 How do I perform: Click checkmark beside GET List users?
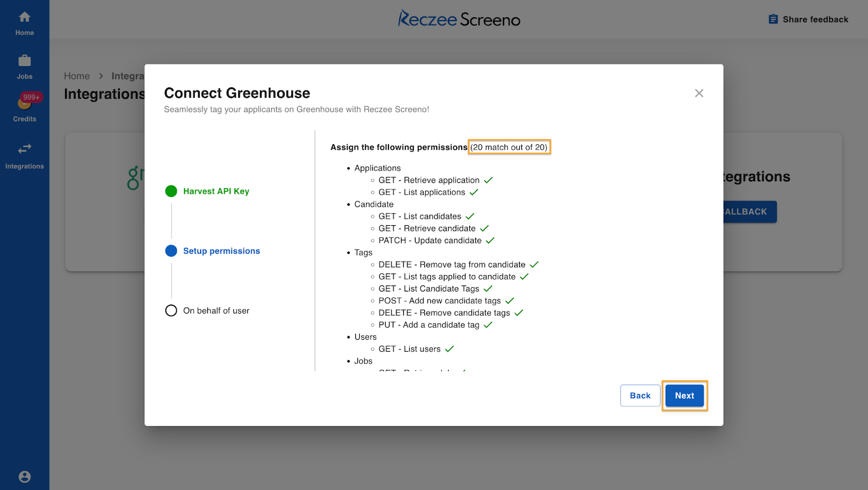click(x=449, y=349)
